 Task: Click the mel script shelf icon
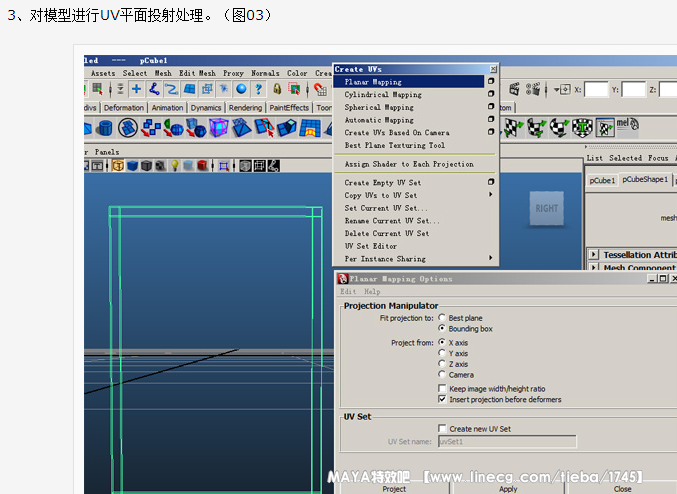pos(627,126)
